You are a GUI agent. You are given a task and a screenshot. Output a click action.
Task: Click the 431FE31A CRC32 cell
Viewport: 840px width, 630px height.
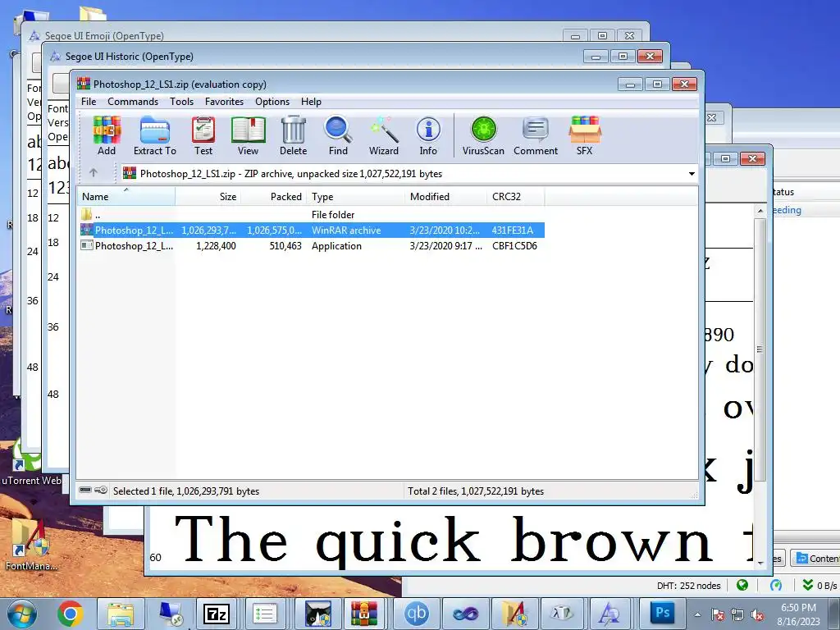(512, 231)
